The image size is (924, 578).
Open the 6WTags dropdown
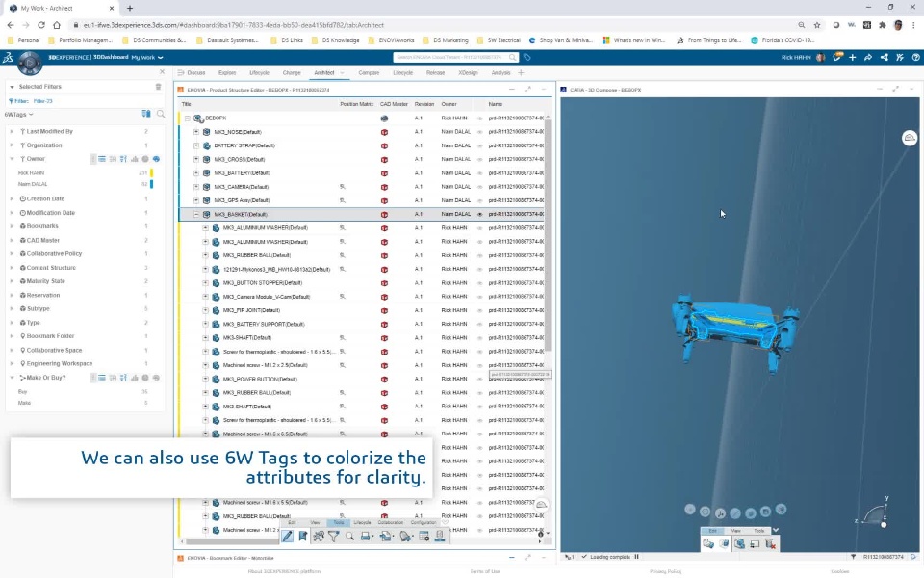click(x=19, y=115)
